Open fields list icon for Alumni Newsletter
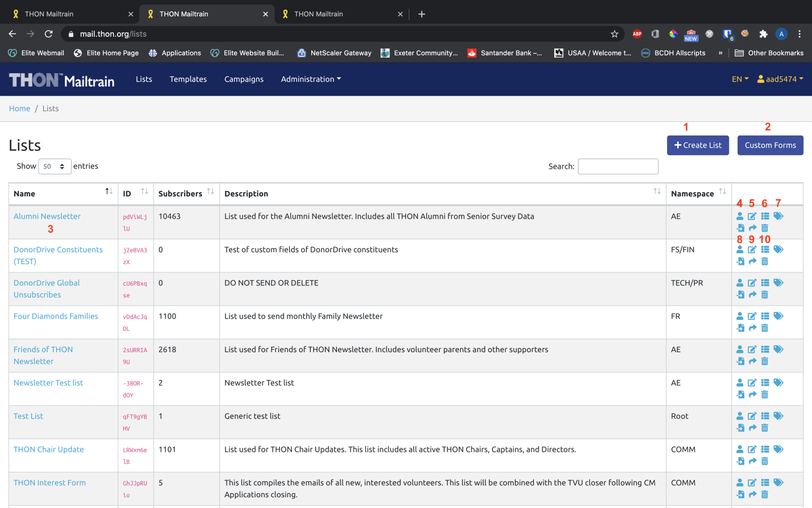812x508 pixels. coord(765,216)
